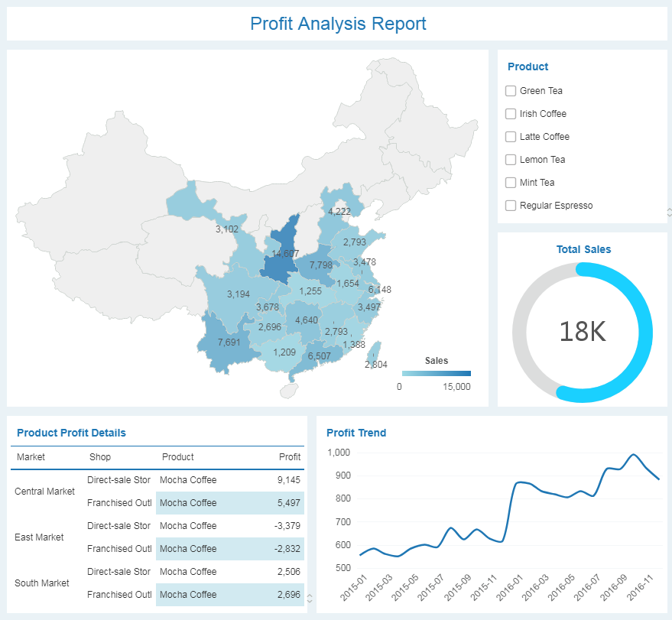This screenshot has width=672, height=620.
Task: Tick the Green Tea checkbox
Action: (x=511, y=91)
